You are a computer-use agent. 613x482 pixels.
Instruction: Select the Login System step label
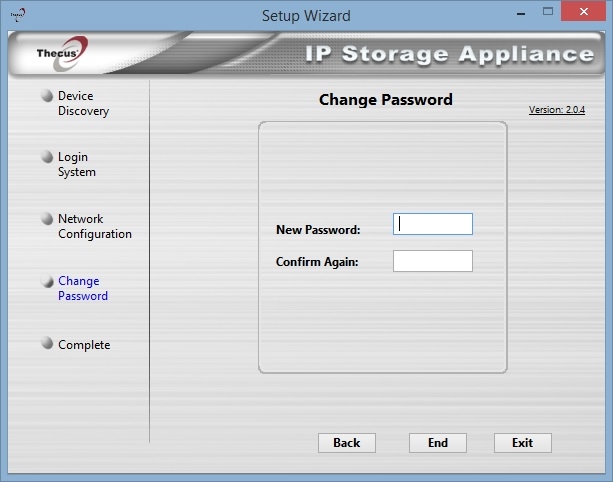click(77, 165)
